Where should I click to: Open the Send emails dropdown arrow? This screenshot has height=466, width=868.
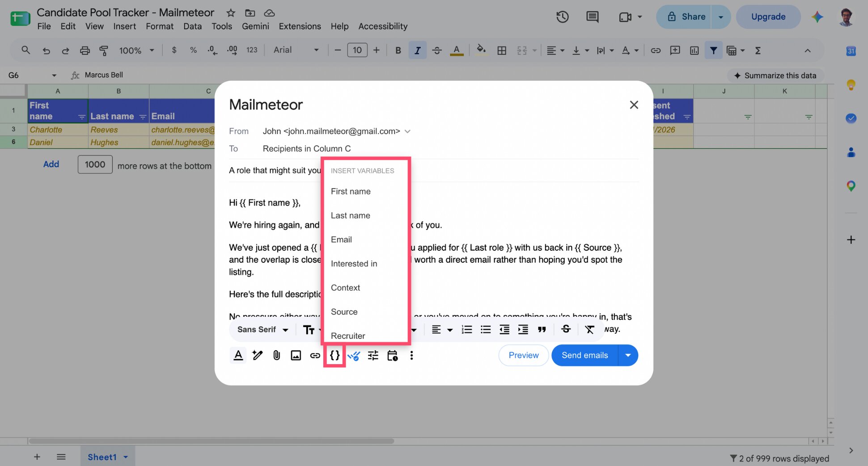628,355
